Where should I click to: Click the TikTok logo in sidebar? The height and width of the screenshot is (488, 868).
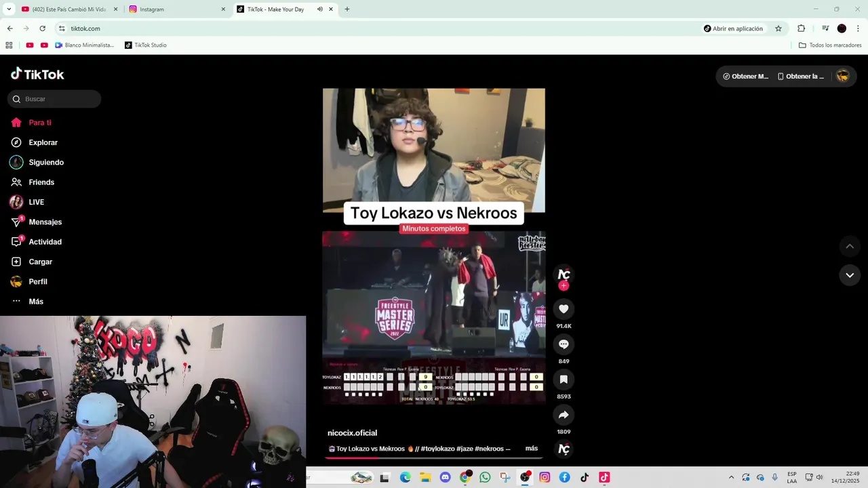pyautogui.click(x=37, y=74)
